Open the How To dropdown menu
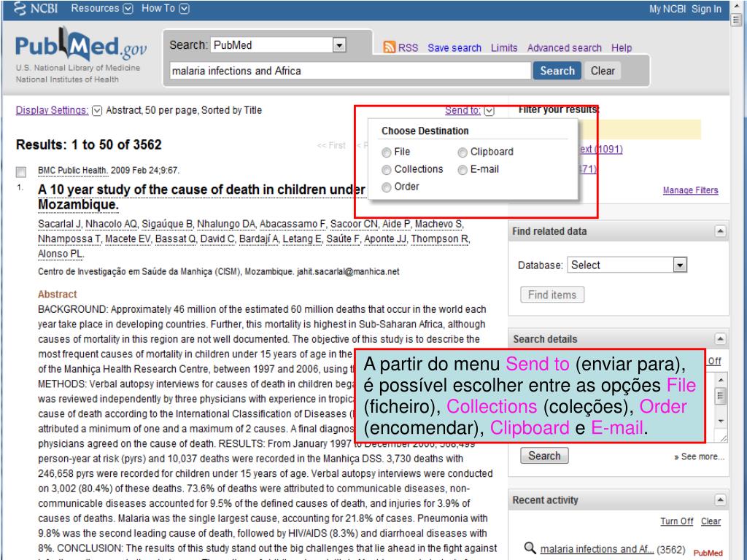This screenshot has width=747, height=560. click(166, 8)
